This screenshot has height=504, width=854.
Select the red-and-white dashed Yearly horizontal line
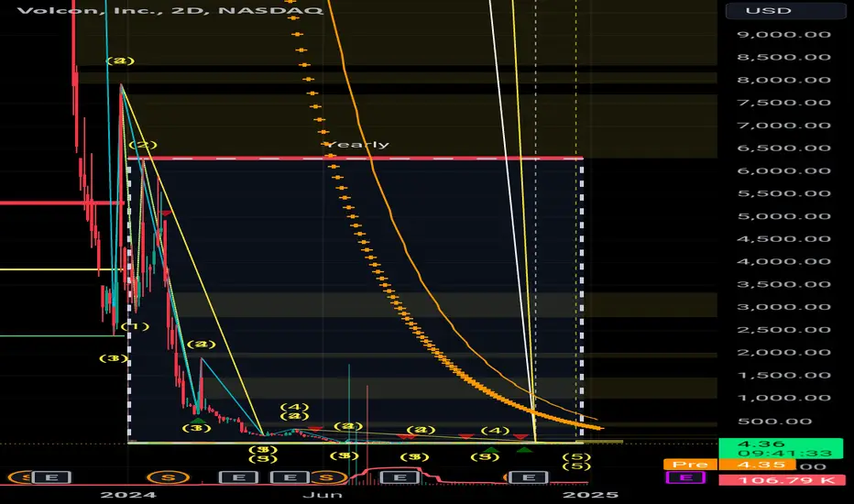click(355, 158)
